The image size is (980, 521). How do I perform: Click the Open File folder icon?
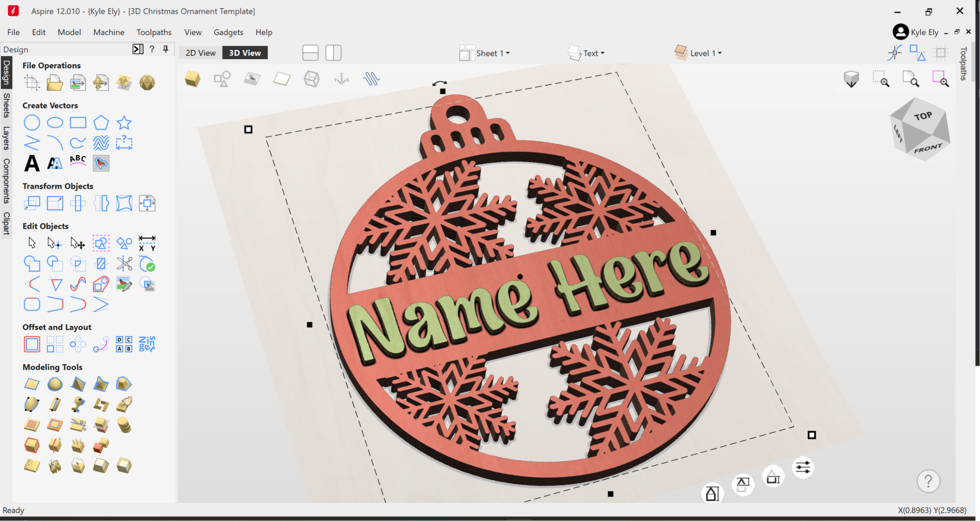(55, 83)
